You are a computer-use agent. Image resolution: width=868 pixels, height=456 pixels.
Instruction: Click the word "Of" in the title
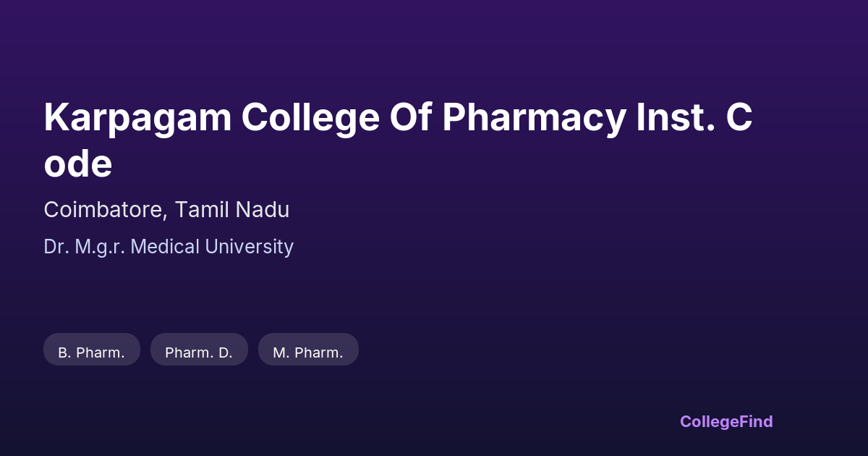tap(410, 118)
